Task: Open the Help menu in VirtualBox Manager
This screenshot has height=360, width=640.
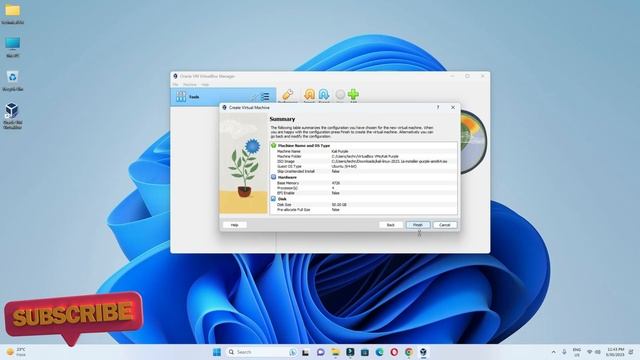Action: (205, 84)
